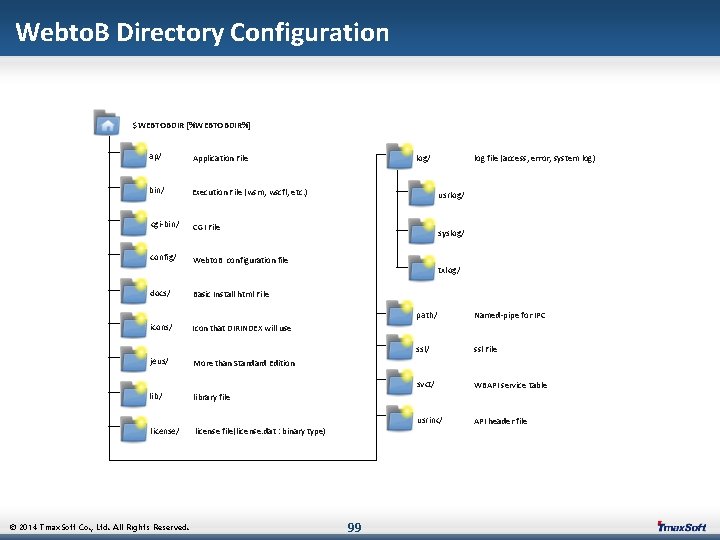Click the 'ssl File' description
The height and width of the screenshot is (540, 720).
pos(485,349)
